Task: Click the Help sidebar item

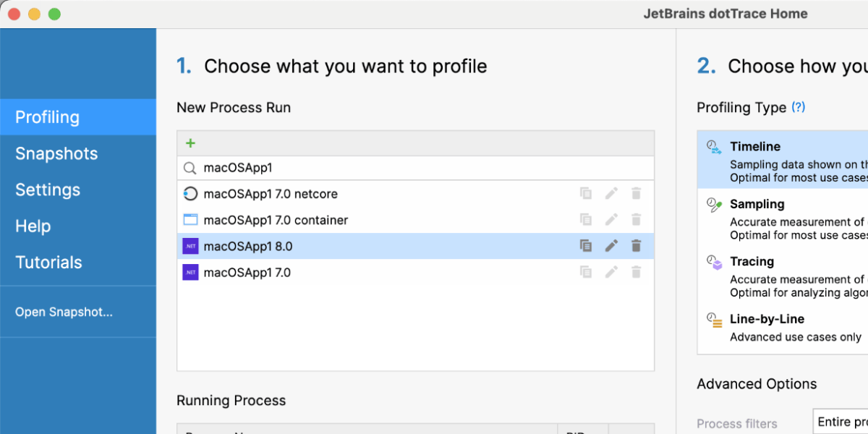Action: (33, 226)
